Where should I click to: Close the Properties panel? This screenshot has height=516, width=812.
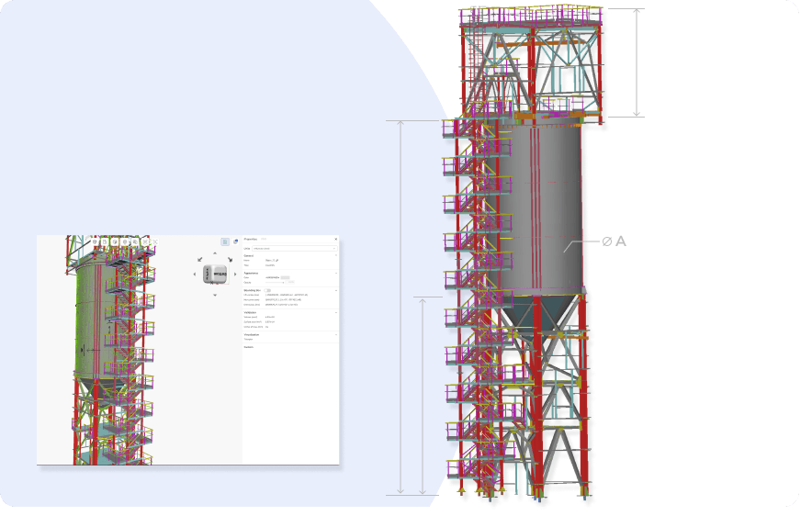[x=335, y=239]
